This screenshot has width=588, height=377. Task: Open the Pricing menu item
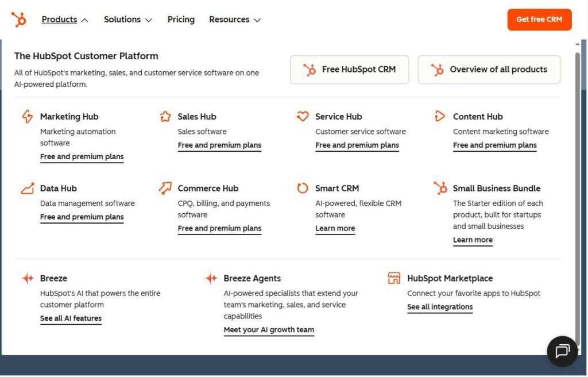click(181, 19)
